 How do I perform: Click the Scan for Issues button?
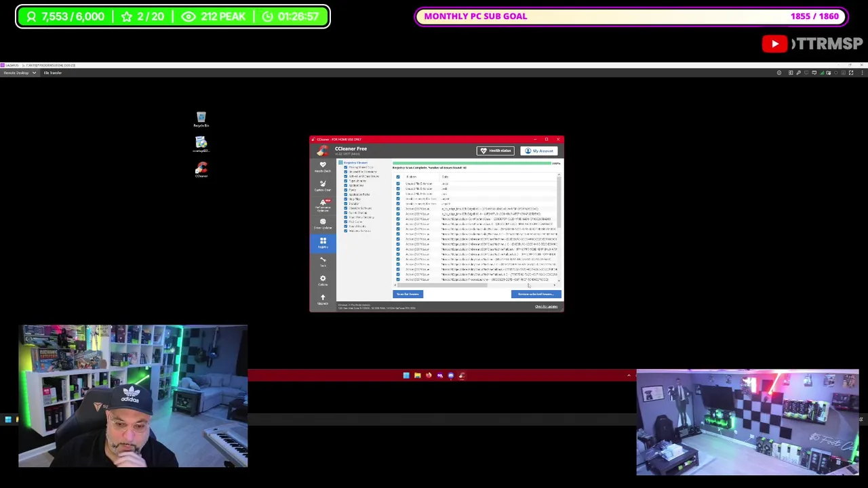(408, 294)
